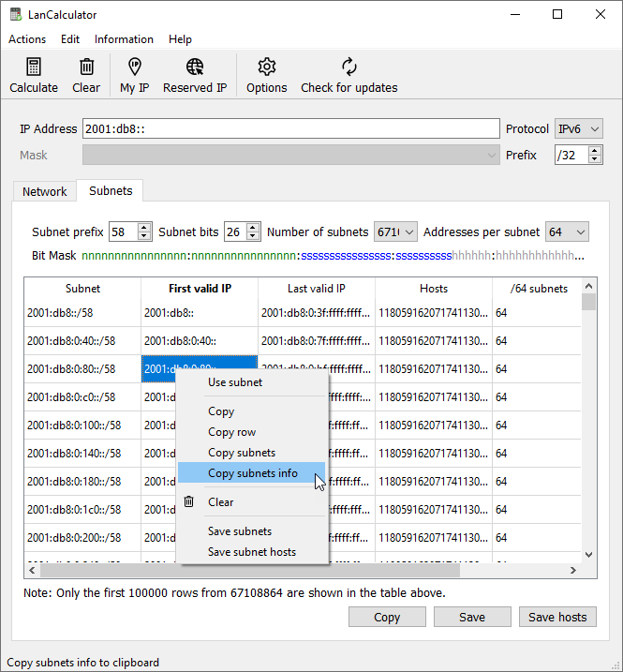Click the Last valid IP column header
Screen dimensions: 623x672
[317, 289]
